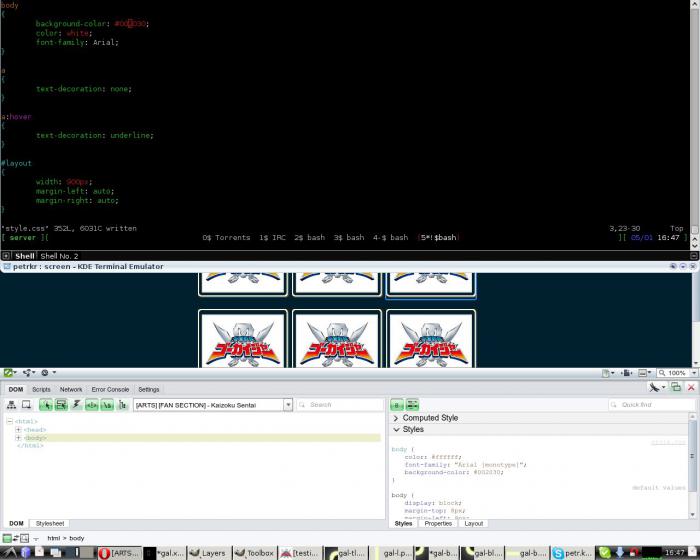The width and height of the screenshot is (700, 560).
Task: Click the Styles panel vertical scrollbar
Action: click(x=692, y=465)
